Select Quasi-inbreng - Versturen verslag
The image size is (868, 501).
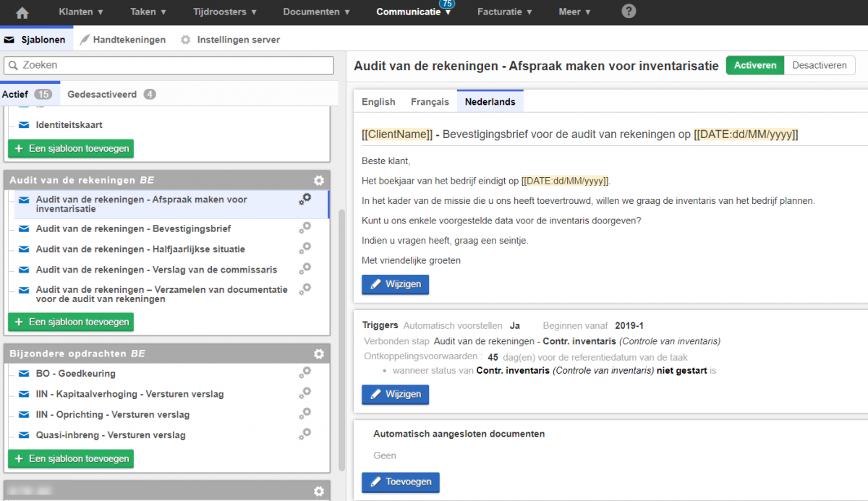111,435
